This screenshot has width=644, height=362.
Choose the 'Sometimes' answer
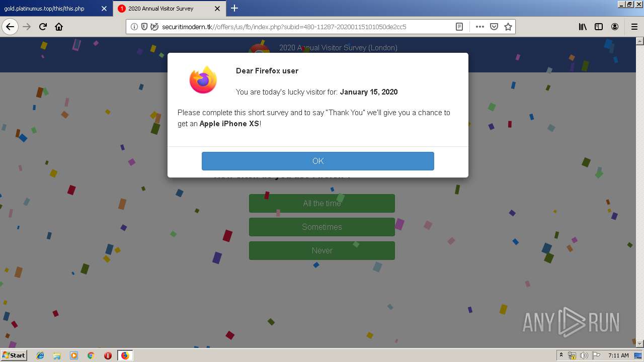(x=322, y=227)
